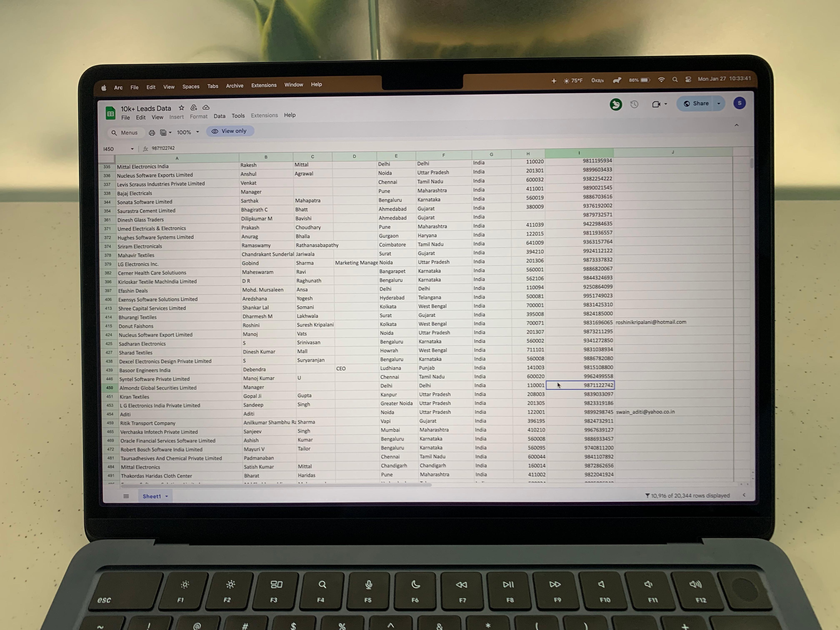Click the Spotlight search icon in menu bar
Screen dimensions: 840x630
[x=674, y=79]
